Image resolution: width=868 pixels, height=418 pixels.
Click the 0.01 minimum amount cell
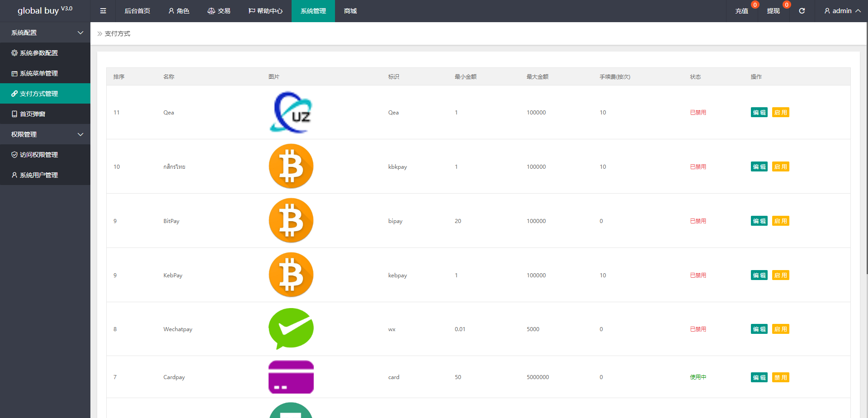pyautogui.click(x=460, y=329)
